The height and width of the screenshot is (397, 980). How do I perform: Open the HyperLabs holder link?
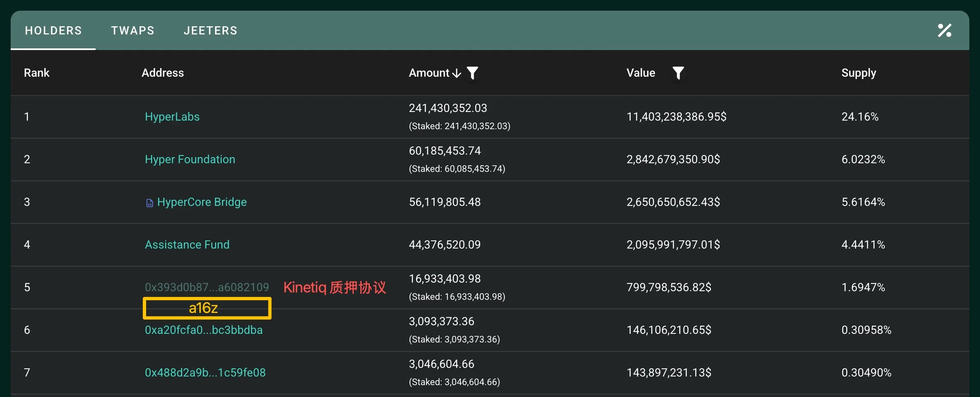pos(172,117)
